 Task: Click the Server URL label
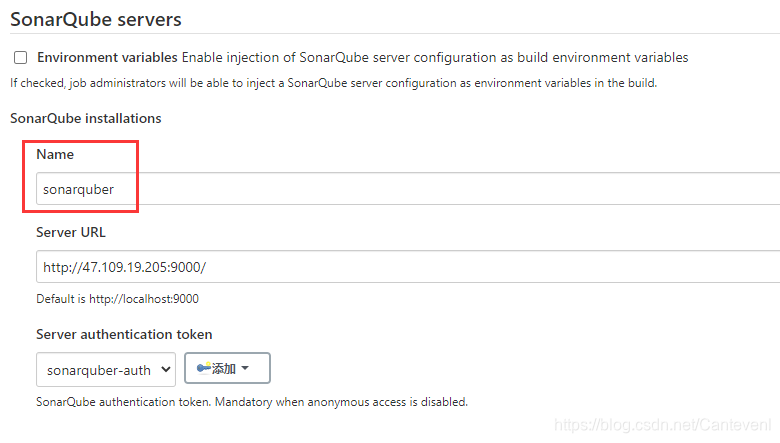click(71, 232)
